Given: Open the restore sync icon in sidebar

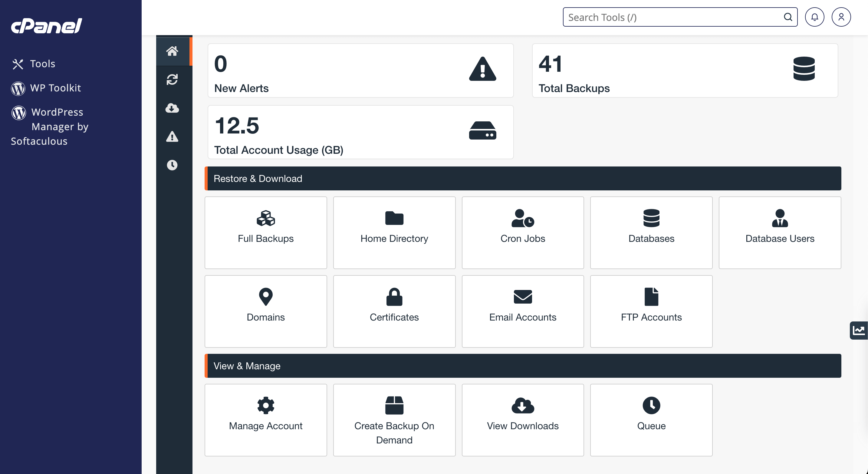Looking at the screenshot, I should (x=172, y=80).
